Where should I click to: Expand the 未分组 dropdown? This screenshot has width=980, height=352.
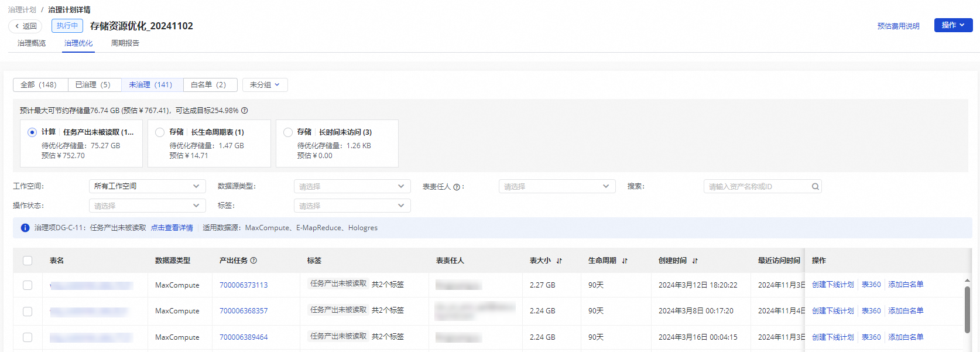[x=265, y=85]
